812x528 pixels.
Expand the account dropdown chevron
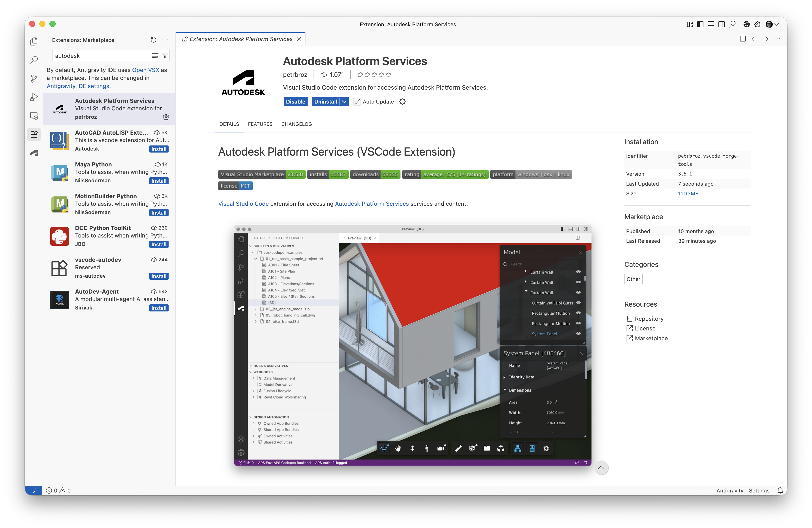click(x=777, y=24)
